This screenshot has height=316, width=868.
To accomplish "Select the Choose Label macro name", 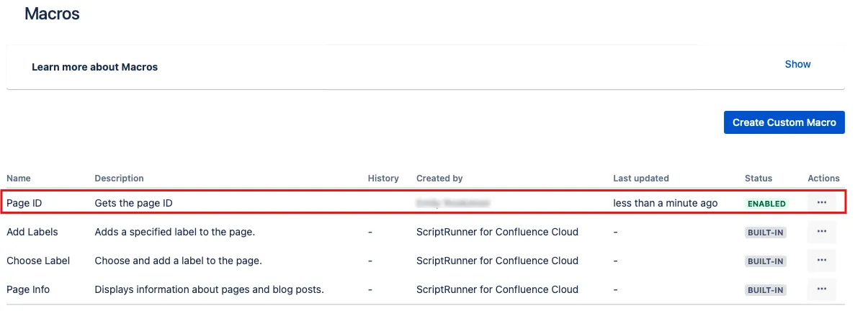I will tap(38, 261).
